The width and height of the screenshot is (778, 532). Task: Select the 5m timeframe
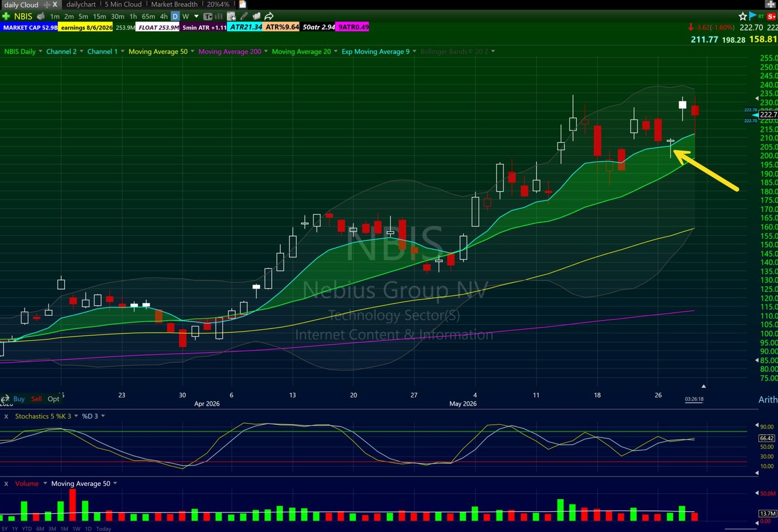tap(83, 17)
